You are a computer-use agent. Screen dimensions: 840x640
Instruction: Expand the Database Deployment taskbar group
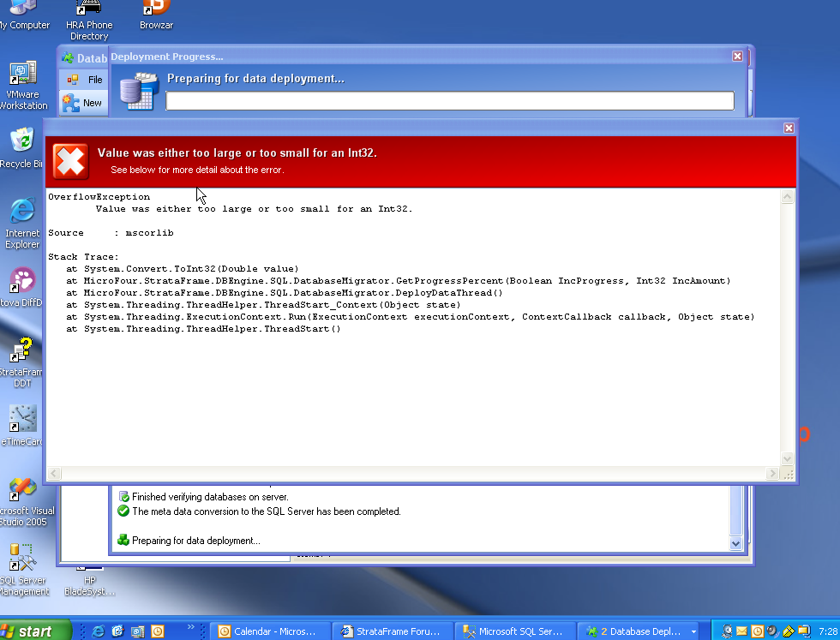639,631
